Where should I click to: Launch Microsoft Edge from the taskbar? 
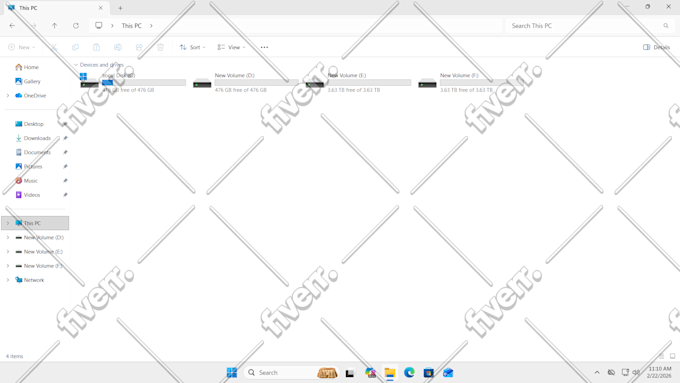coord(409,373)
